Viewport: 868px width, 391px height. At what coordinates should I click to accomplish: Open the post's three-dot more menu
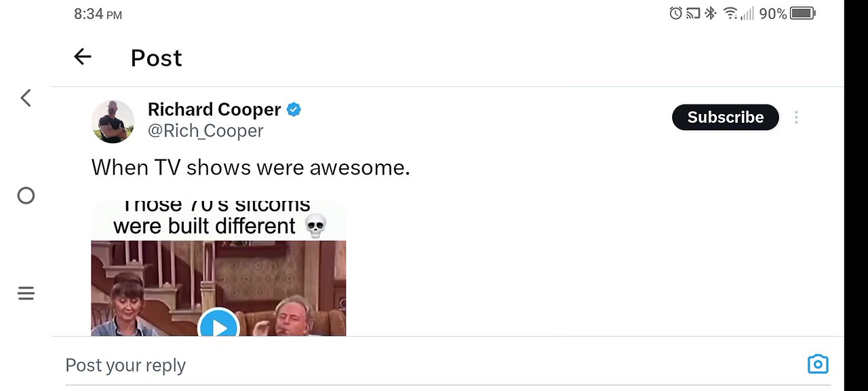click(796, 117)
